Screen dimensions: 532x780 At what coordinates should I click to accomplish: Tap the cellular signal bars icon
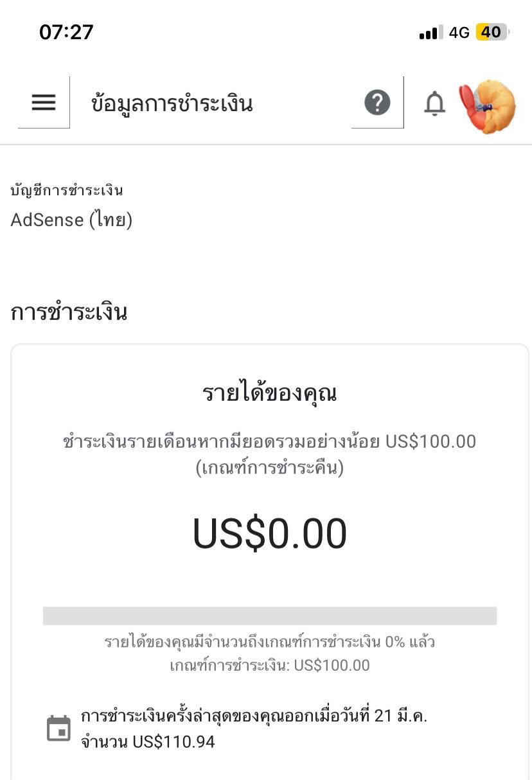[431, 33]
